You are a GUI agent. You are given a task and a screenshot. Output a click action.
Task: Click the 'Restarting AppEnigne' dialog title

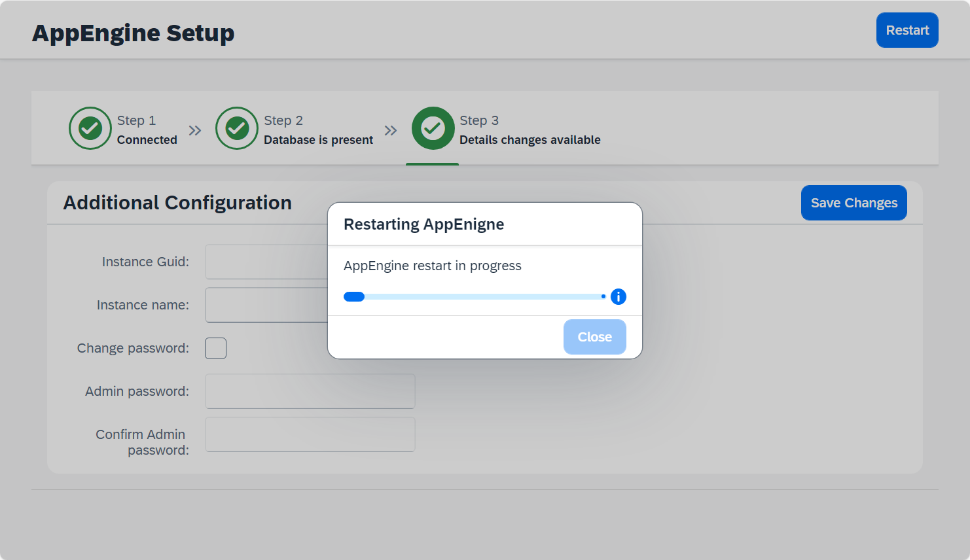(423, 224)
